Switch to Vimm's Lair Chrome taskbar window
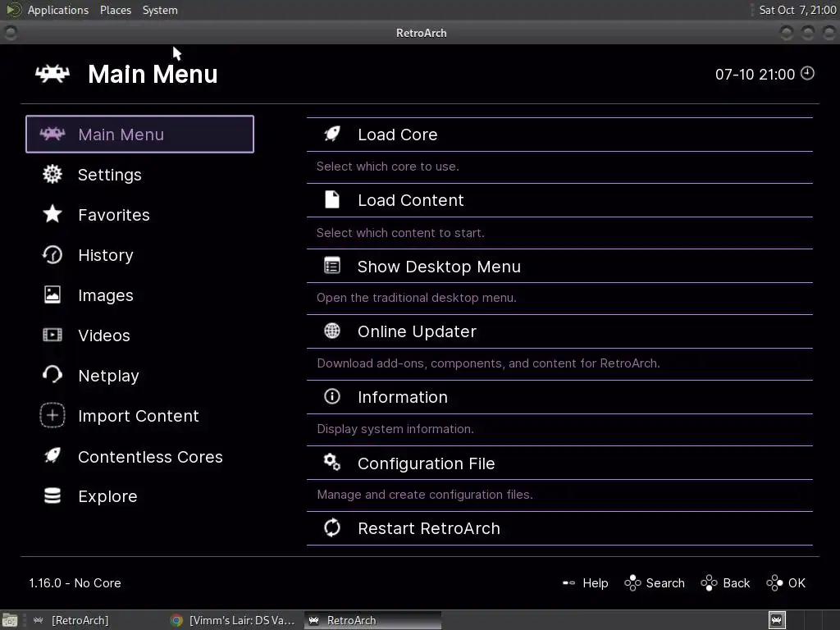This screenshot has width=840, height=630. [234, 620]
